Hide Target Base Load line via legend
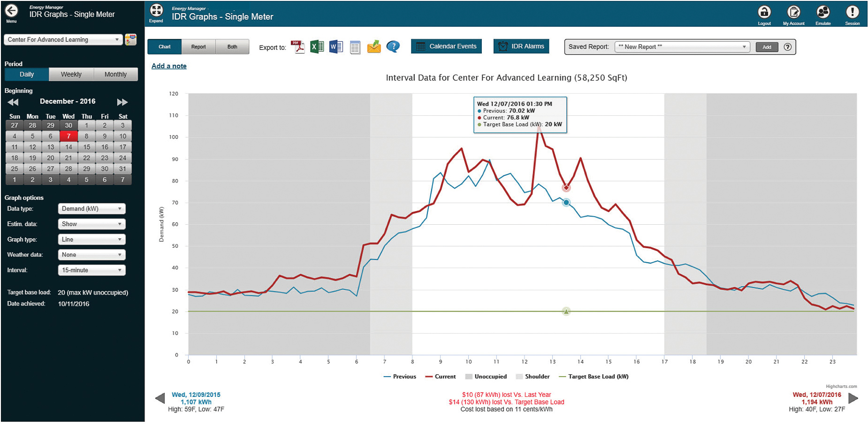Screen dimensions: 868x425 (594, 377)
